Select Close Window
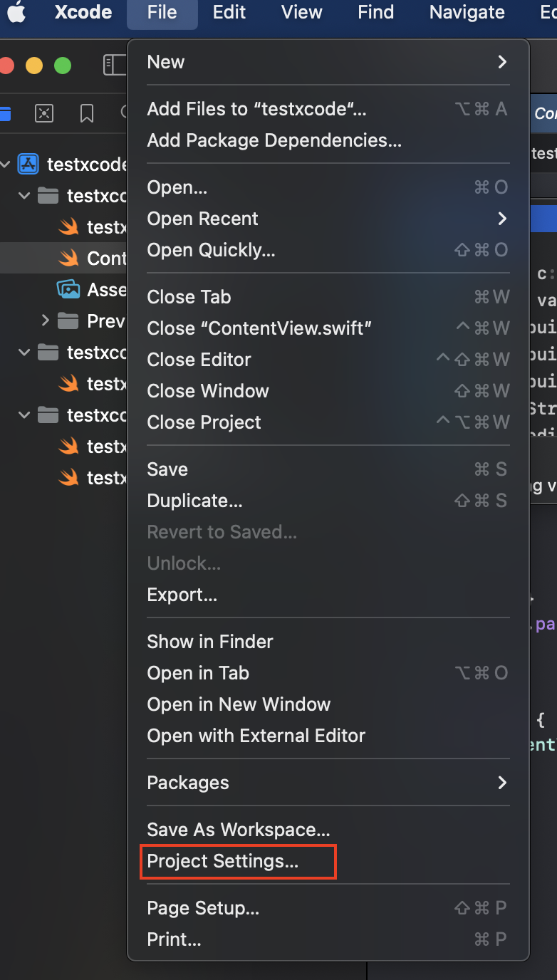Screen dimensions: 557x980 [x=328, y=391]
